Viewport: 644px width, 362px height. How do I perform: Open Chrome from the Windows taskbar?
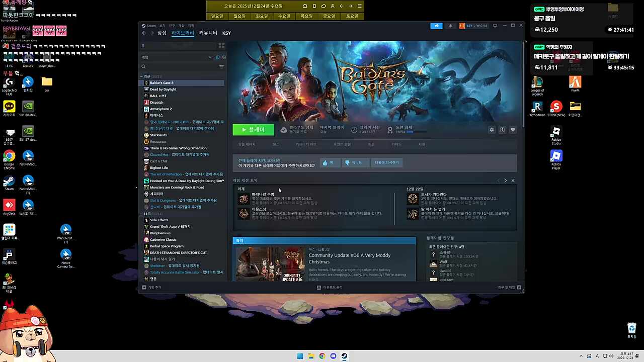pyautogui.click(x=322, y=356)
